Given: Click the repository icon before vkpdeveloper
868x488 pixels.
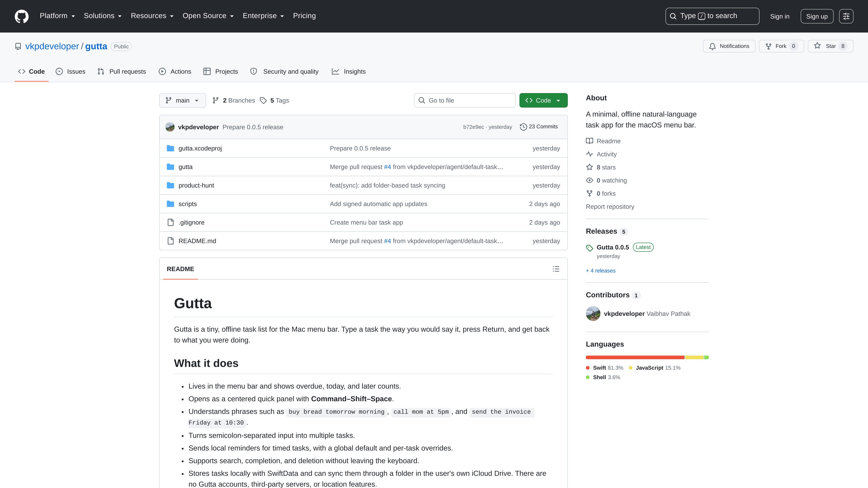Looking at the screenshot, I should [x=18, y=47].
